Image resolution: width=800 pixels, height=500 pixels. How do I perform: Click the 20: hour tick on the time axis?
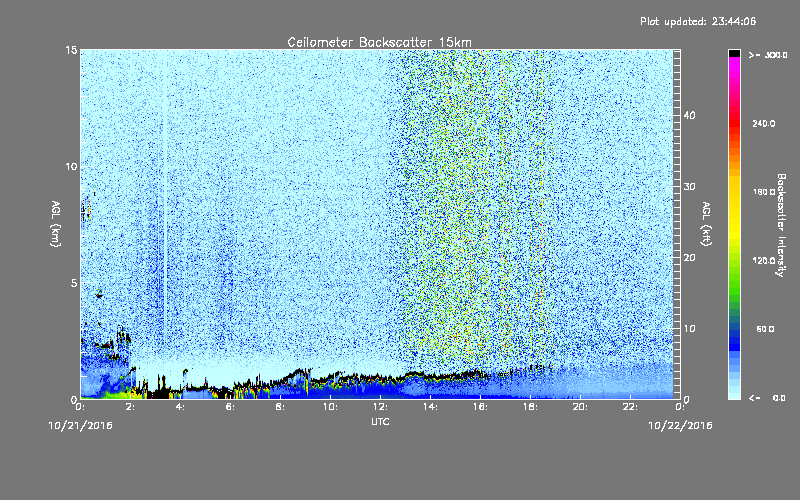tap(581, 407)
